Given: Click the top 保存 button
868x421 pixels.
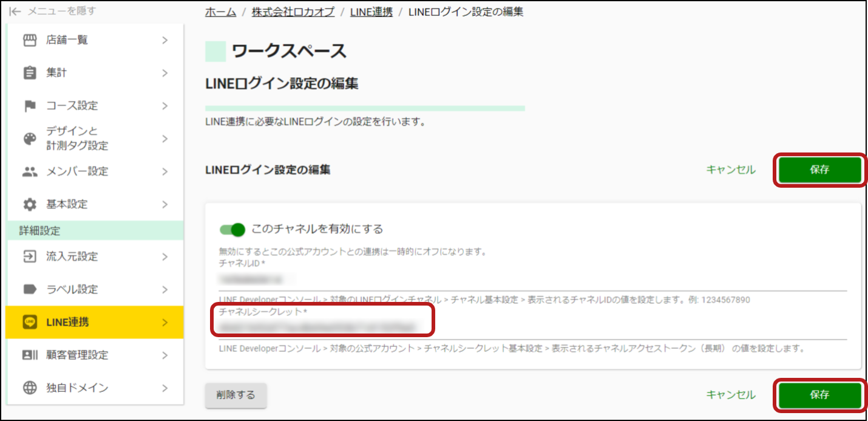Looking at the screenshot, I should 819,170.
